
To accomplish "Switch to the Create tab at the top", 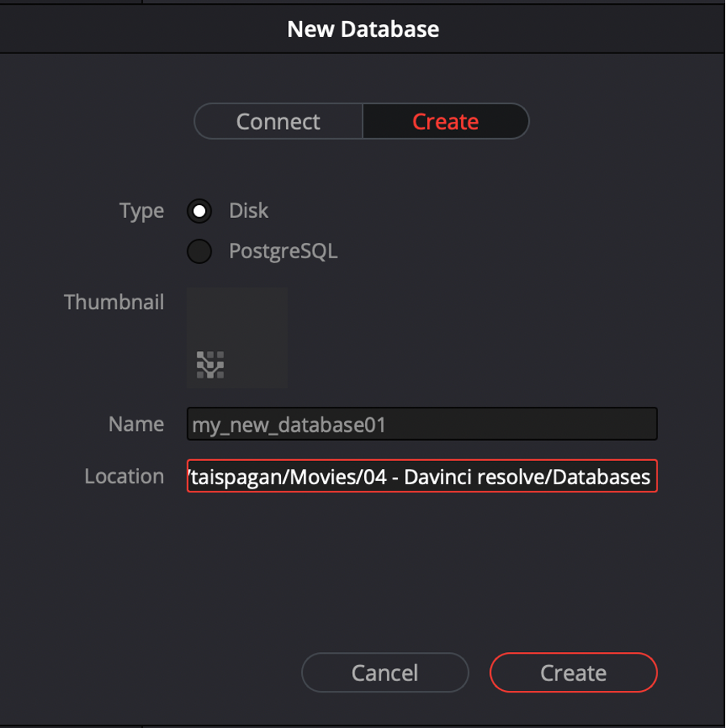I will 446,121.
